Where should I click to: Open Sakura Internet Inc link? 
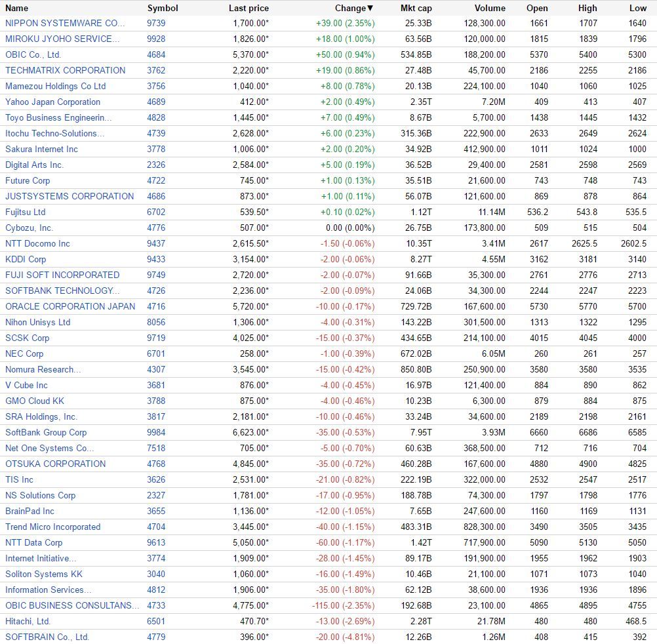41,149
